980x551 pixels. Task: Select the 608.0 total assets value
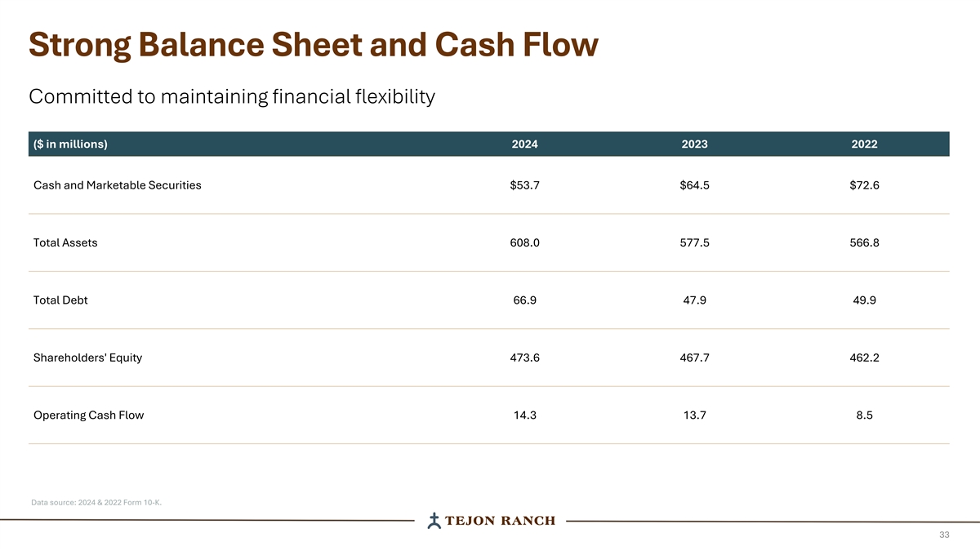(524, 242)
